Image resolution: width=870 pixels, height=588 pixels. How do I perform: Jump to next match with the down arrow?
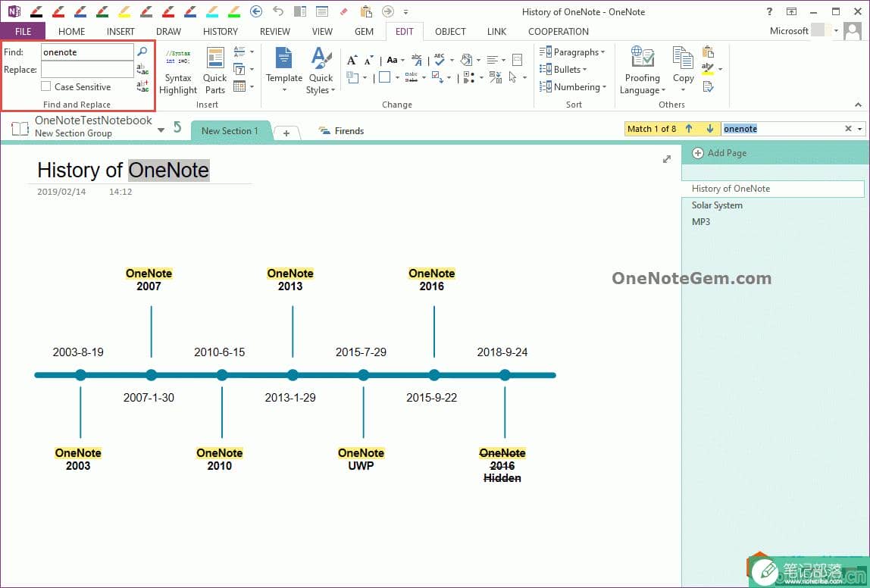tap(709, 129)
